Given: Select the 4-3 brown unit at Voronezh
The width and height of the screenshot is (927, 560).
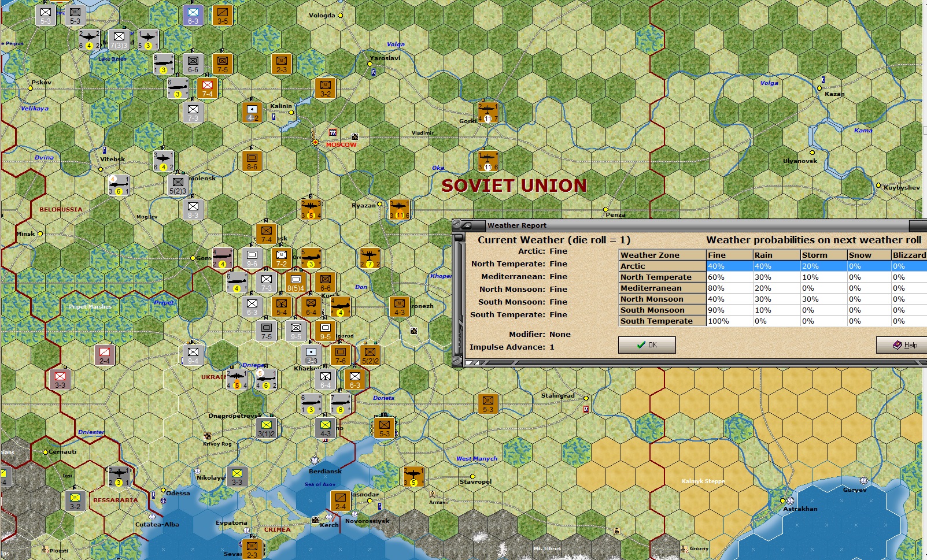Looking at the screenshot, I should (400, 307).
